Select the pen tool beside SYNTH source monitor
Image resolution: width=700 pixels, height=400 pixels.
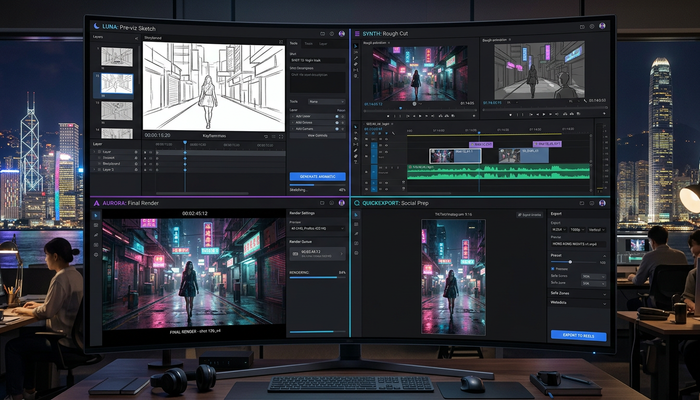(356, 58)
